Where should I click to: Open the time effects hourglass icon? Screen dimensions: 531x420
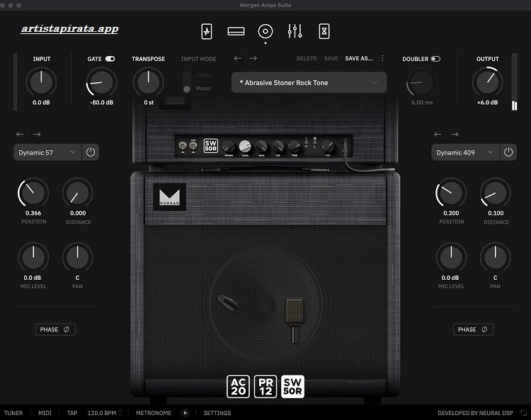pyautogui.click(x=324, y=31)
